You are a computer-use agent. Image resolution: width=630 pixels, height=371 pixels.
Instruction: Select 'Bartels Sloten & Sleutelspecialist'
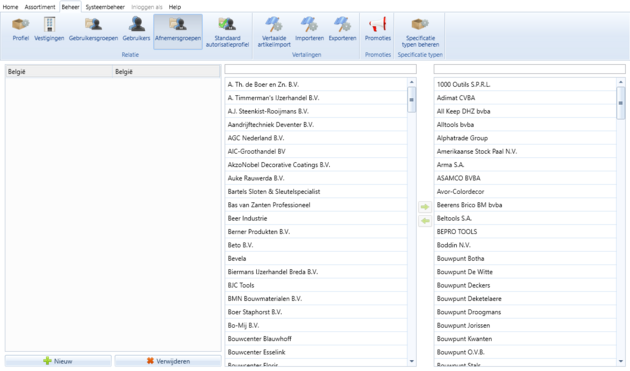(316, 192)
